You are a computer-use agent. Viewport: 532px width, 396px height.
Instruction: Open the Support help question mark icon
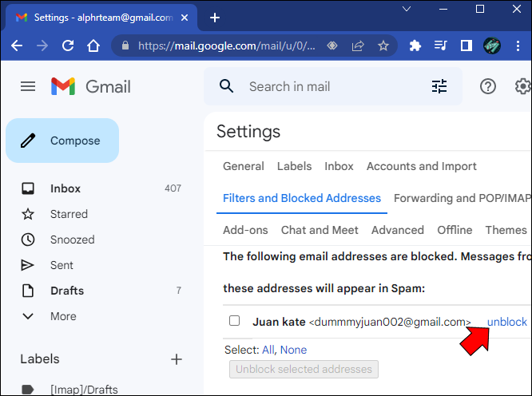[x=487, y=86]
